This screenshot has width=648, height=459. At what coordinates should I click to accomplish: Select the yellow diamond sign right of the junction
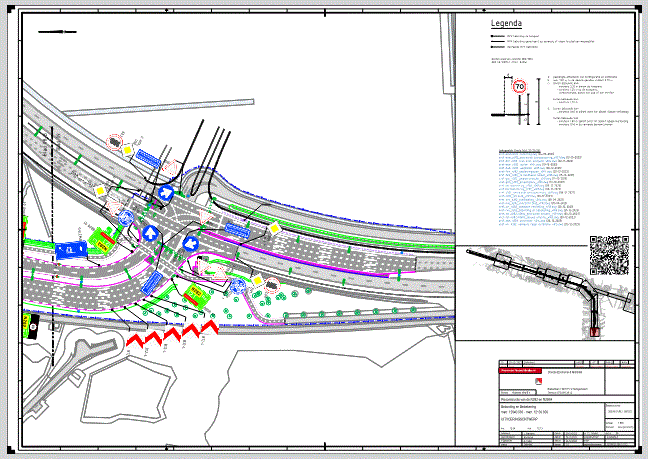click(273, 228)
